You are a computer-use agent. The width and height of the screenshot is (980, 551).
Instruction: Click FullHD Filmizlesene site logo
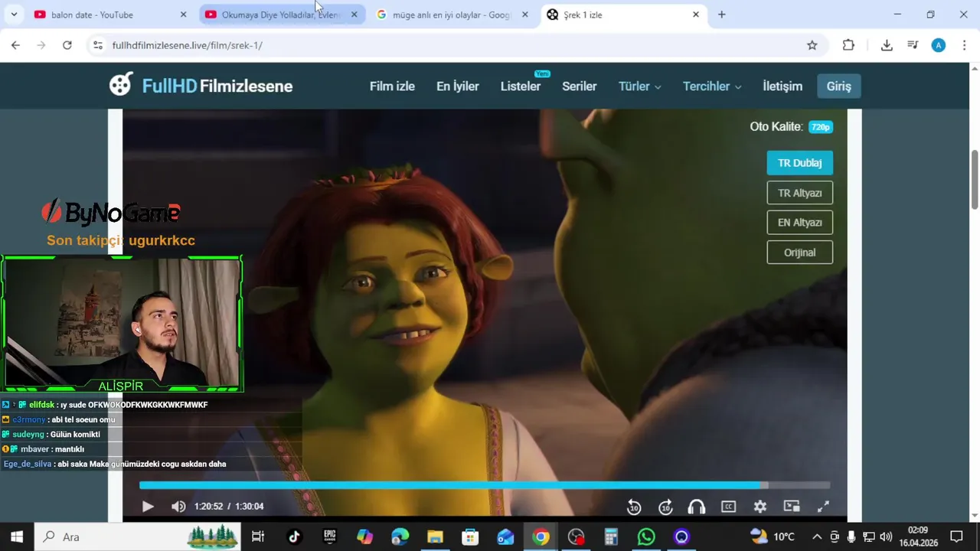click(x=201, y=86)
